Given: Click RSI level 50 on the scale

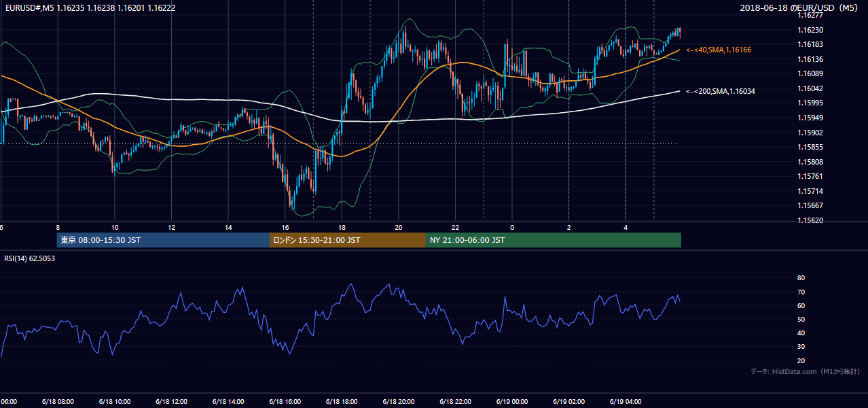Looking at the screenshot, I should pos(801,319).
